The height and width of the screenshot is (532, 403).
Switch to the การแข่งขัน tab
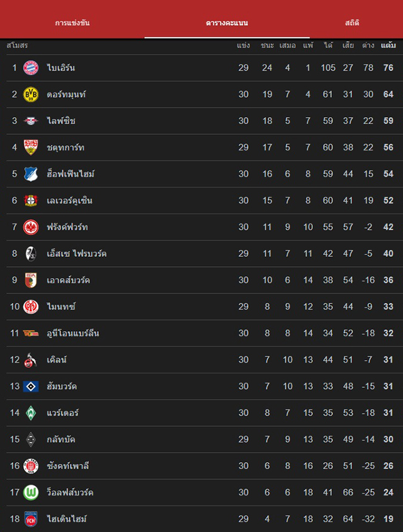(72, 23)
